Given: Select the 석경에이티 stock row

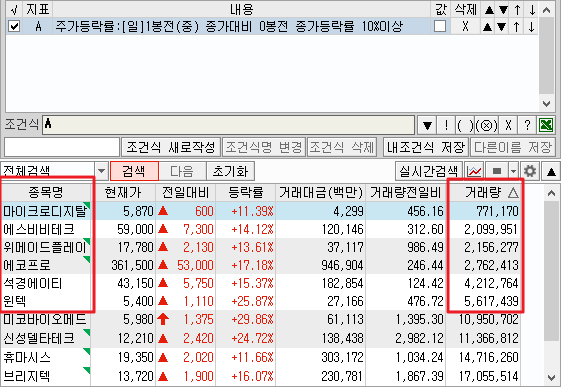Looking at the screenshot, I should coord(260,283).
